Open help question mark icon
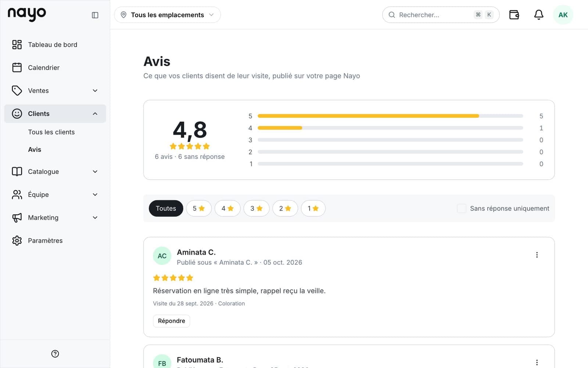 55,354
